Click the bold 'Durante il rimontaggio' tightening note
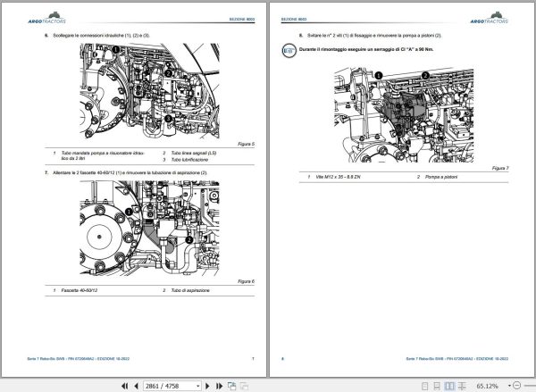 click(x=366, y=49)
